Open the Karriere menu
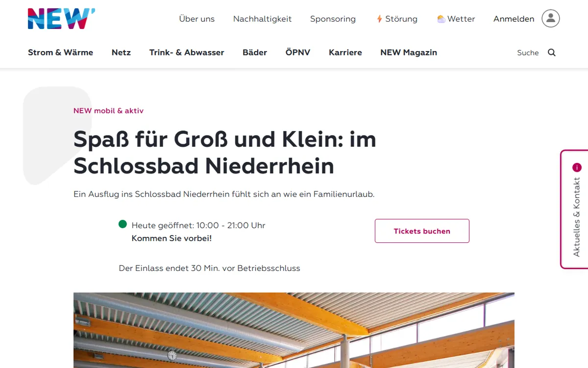This screenshot has height=368, width=588. [x=345, y=53]
